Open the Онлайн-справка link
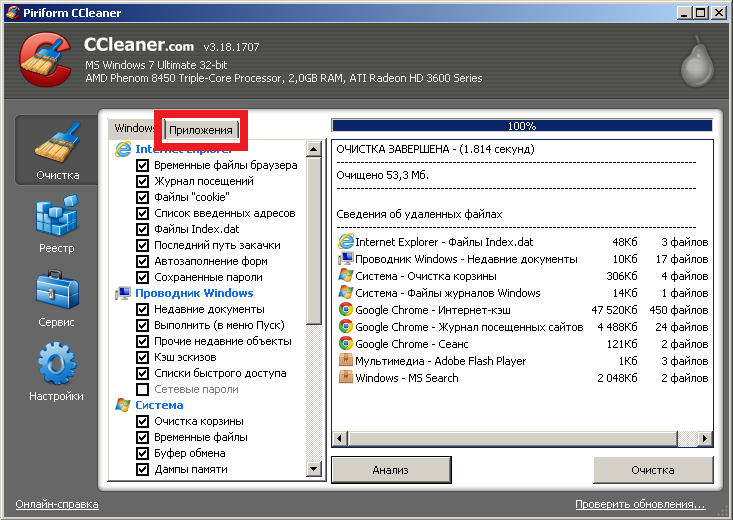 57,504
